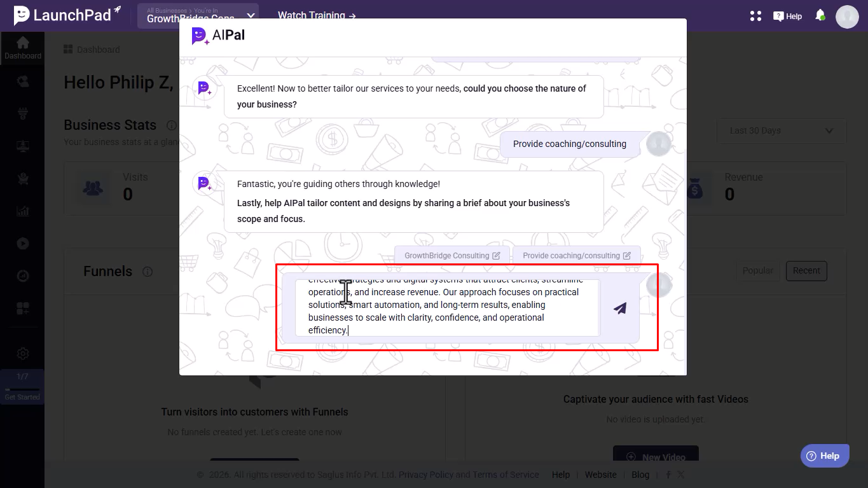This screenshot has width=868, height=488.
Task: Send the message with paper plane icon
Action: click(620, 309)
